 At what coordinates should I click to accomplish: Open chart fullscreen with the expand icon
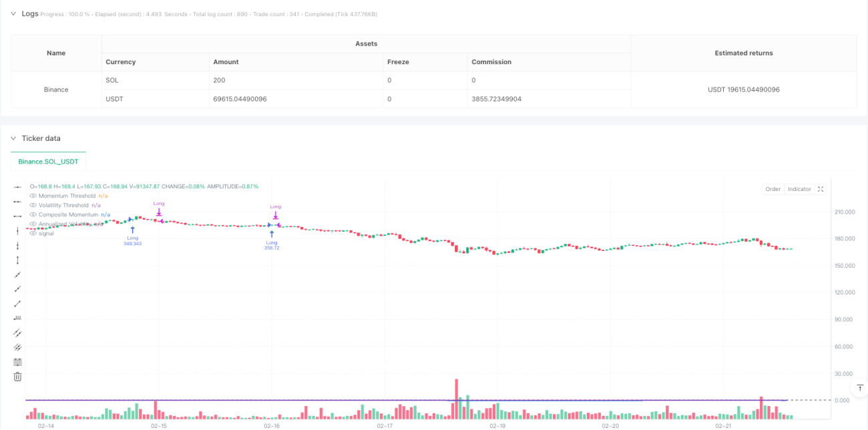coord(821,189)
